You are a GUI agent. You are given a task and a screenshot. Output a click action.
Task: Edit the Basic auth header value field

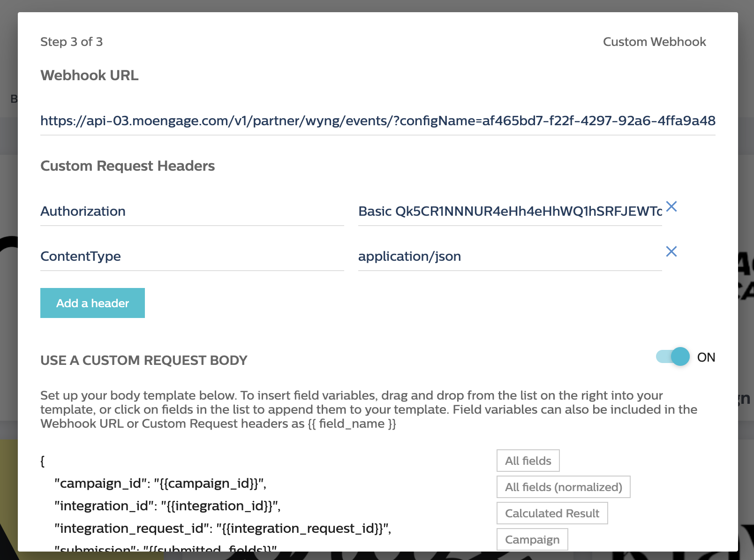point(510,212)
